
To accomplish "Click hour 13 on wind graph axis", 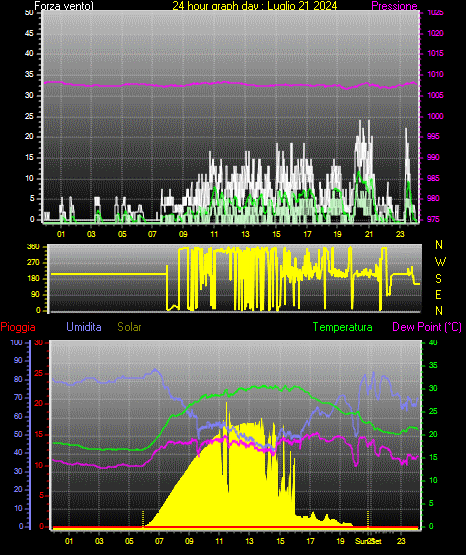I will [x=245, y=234].
